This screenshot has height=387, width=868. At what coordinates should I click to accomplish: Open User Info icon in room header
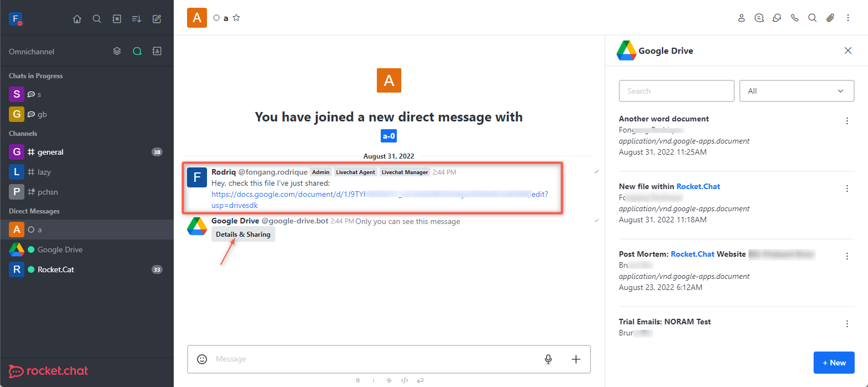[x=741, y=18]
